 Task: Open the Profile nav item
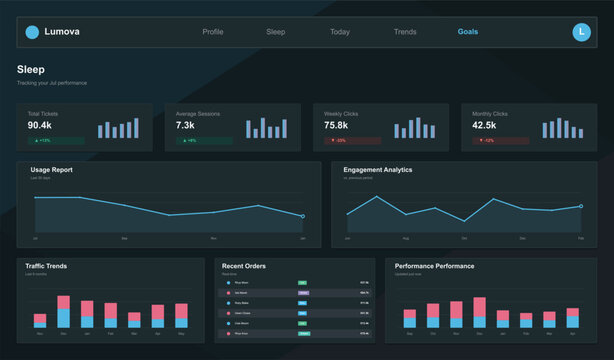(x=213, y=32)
